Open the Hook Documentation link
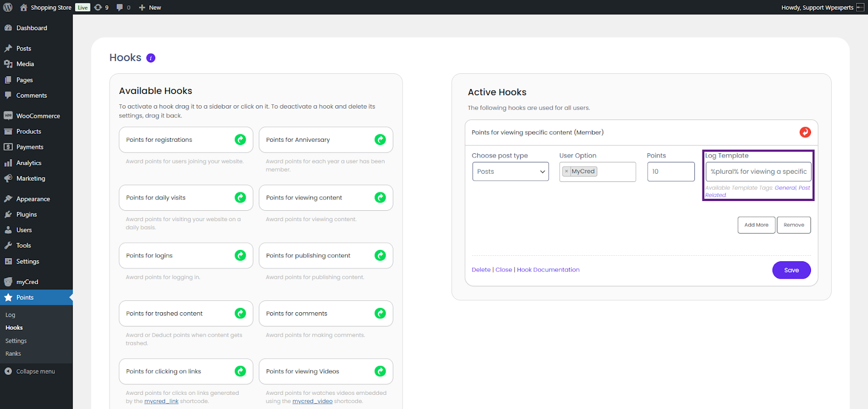This screenshot has width=868, height=409. point(548,270)
